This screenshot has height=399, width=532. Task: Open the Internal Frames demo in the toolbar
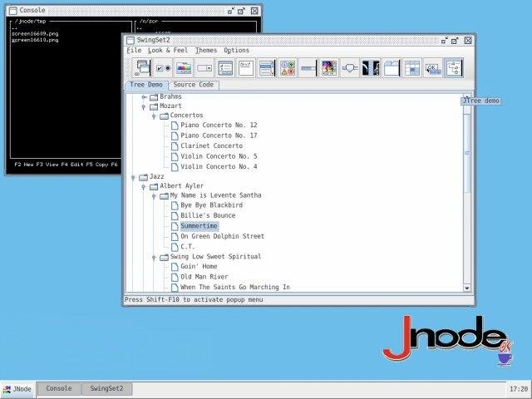point(141,68)
